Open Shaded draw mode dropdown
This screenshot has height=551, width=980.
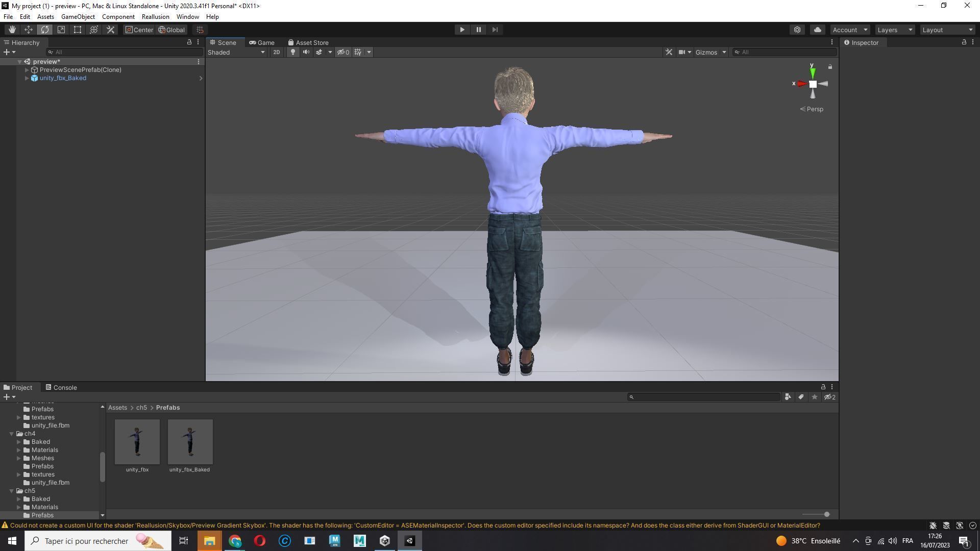click(236, 52)
